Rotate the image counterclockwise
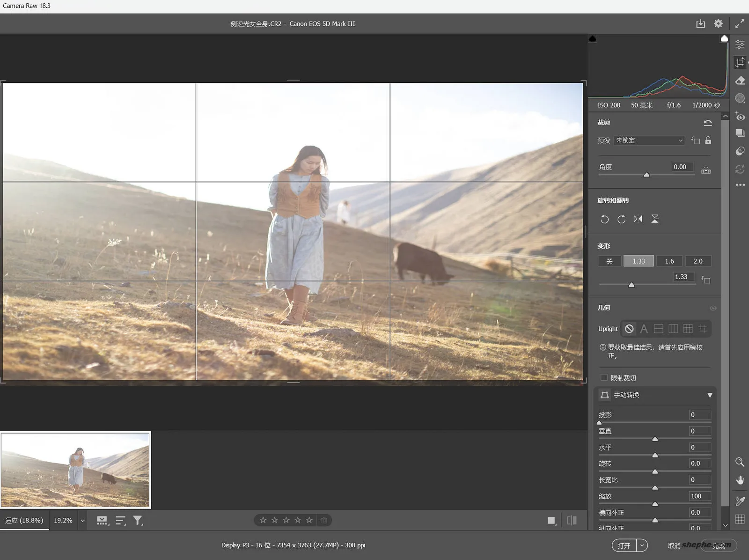This screenshot has width=749, height=560. (604, 219)
